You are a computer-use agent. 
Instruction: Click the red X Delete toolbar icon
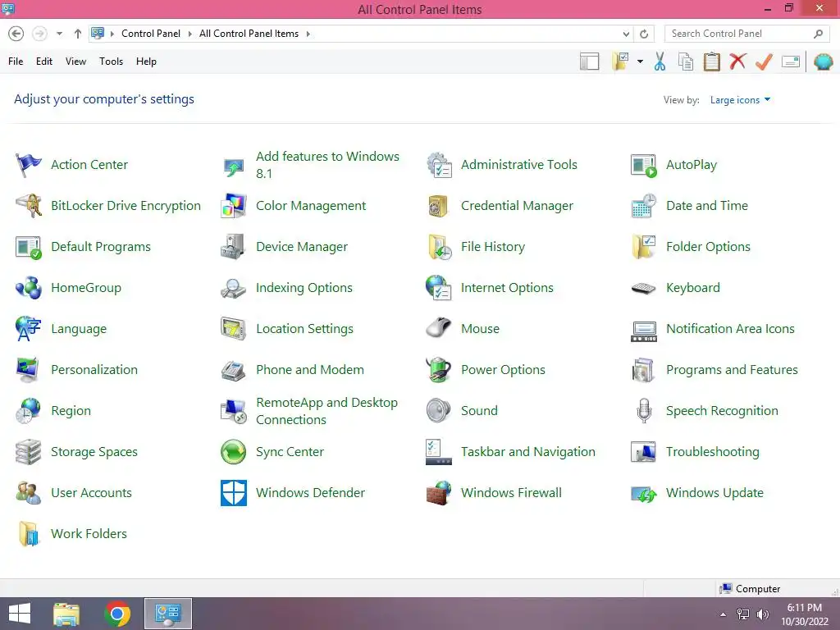pyautogui.click(x=737, y=61)
